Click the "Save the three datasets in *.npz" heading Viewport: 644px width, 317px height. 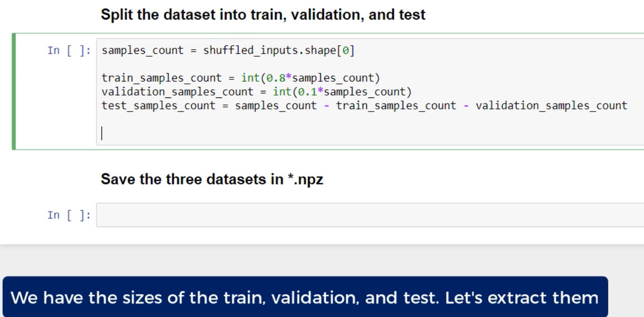(x=212, y=179)
